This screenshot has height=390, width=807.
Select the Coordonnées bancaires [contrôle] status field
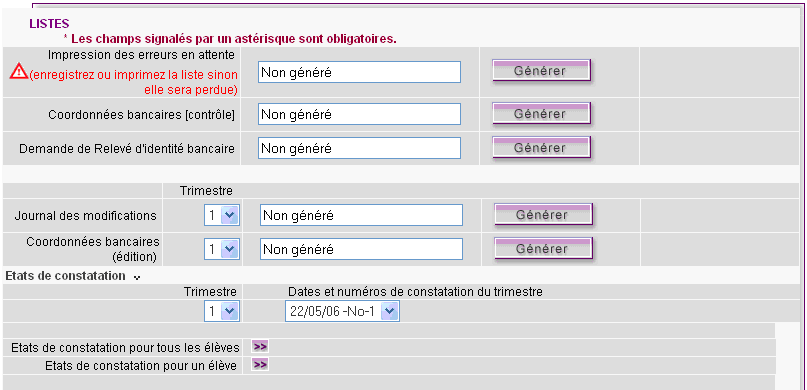(359, 114)
